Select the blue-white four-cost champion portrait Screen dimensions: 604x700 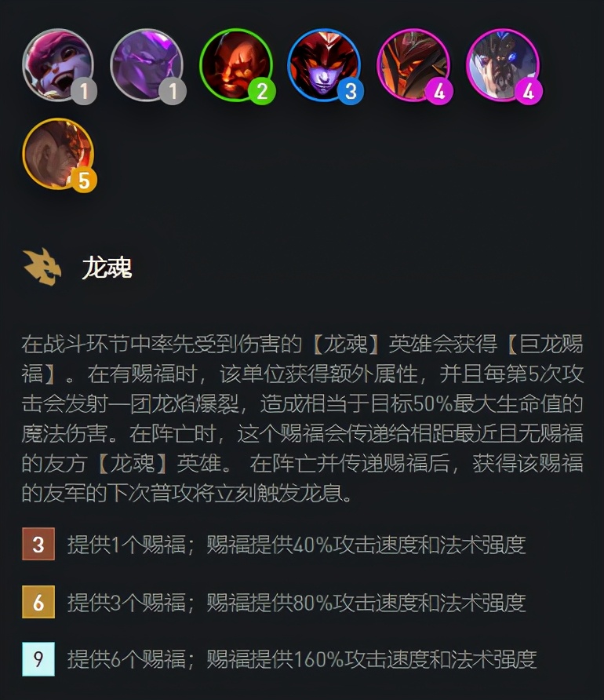coord(502,65)
